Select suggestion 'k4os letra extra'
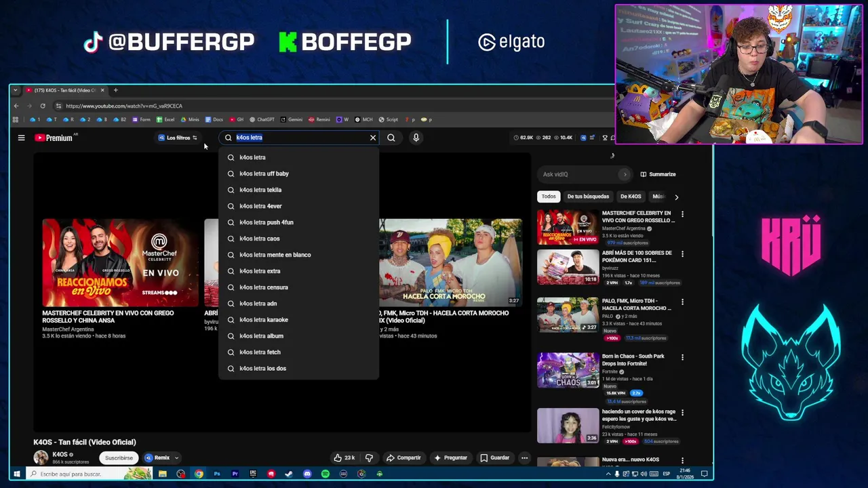The height and width of the screenshot is (488, 868). pos(298,271)
